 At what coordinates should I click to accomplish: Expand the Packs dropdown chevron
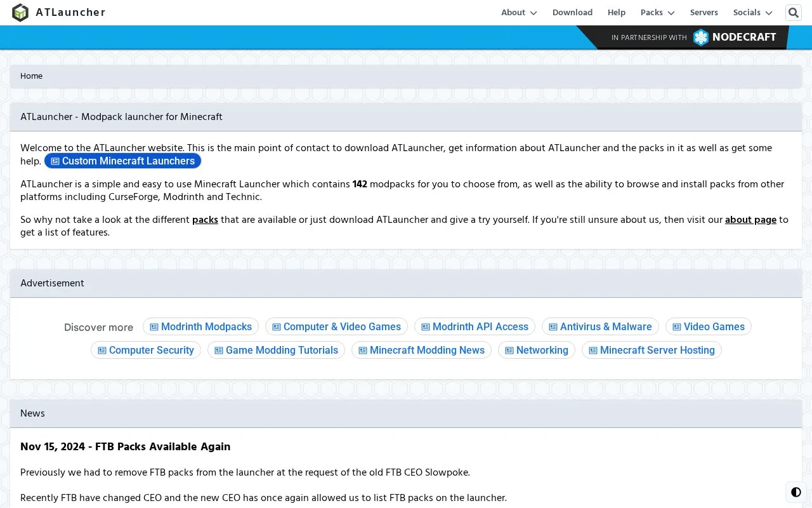coord(671,13)
